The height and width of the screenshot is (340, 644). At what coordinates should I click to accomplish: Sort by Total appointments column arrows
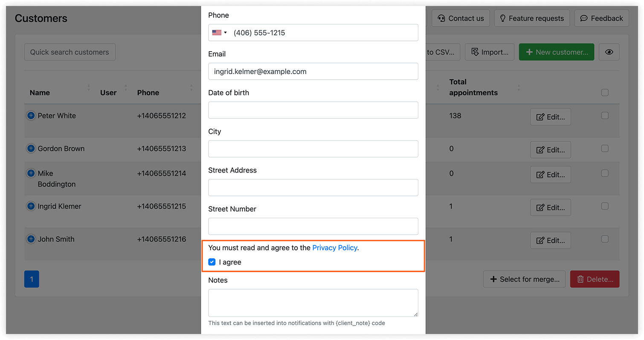click(519, 87)
